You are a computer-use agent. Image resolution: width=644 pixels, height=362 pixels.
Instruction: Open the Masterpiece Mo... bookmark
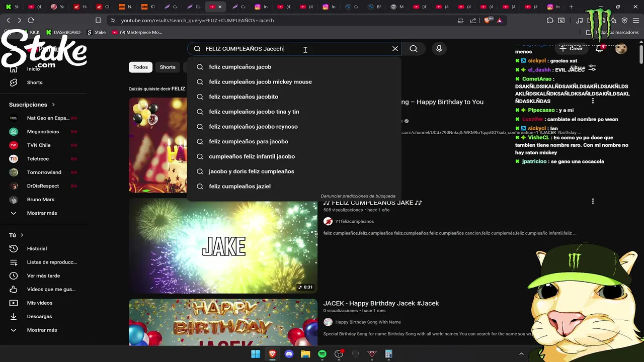(137, 32)
